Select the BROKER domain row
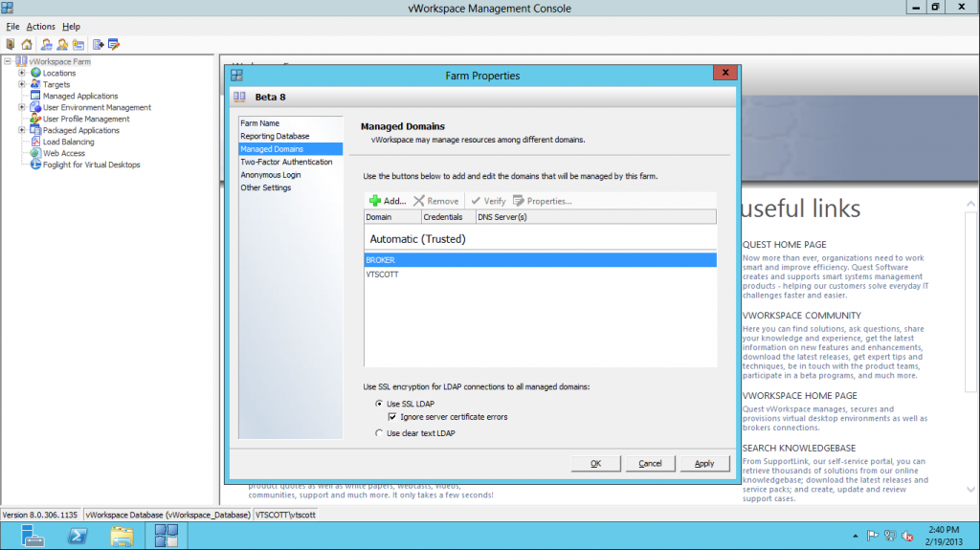The height and width of the screenshot is (550, 980). point(540,260)
